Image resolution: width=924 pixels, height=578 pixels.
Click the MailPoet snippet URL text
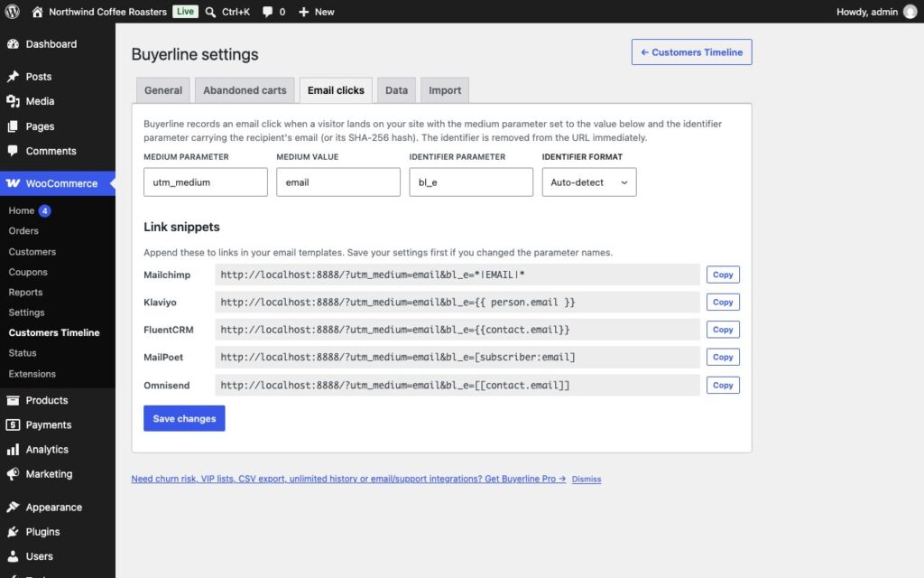click(x=398, y=358)
